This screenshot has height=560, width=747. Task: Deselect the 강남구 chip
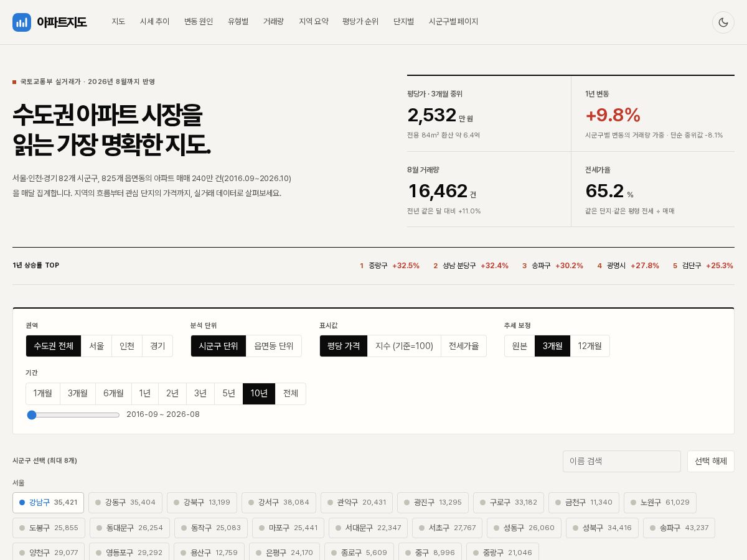[x=48, y=503]
